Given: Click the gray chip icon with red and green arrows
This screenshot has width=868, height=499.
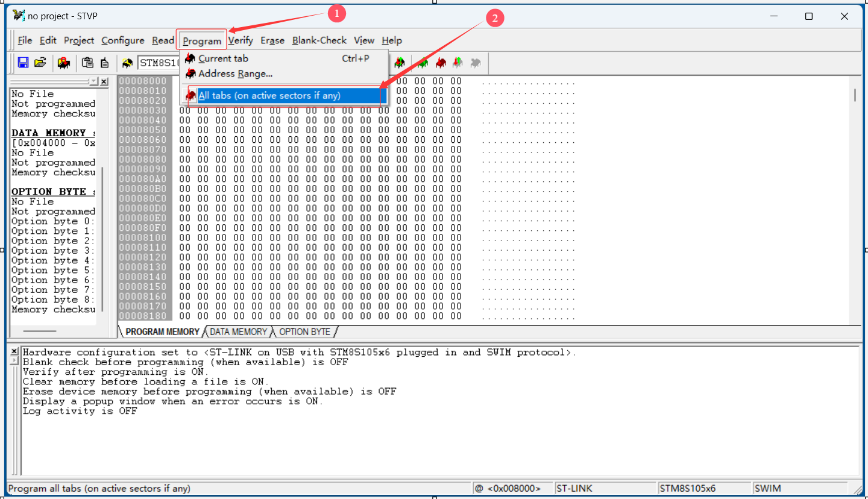Looking at the screenshot, I should click(458, 63).
